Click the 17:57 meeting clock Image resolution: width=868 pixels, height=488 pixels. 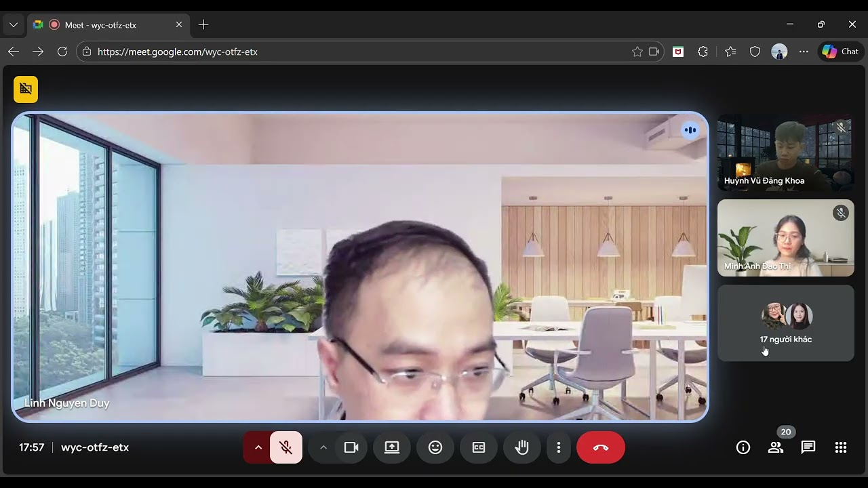32,447
